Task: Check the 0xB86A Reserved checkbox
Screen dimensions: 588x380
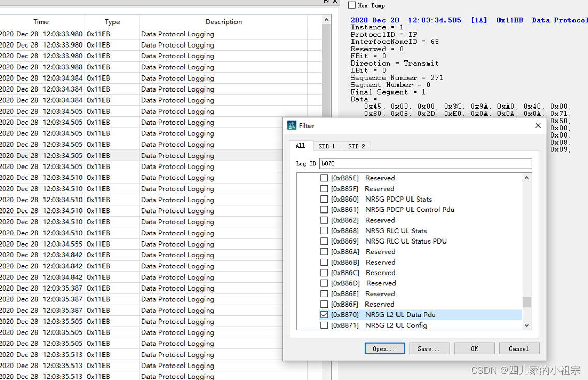Action: 324,252
